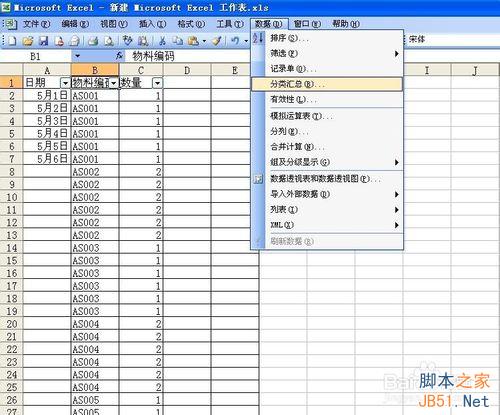
Task: Open the Undo history dropdown arrow
Action: 246,41
